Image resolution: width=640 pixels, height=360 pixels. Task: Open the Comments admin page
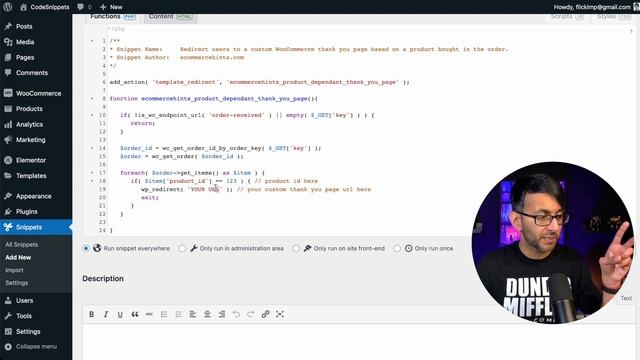(x=32, y=73)
